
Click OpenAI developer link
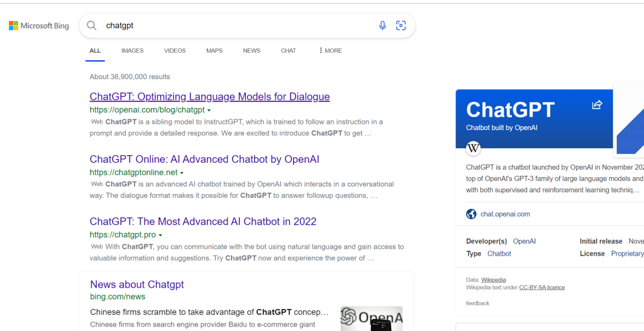pyautogui.click(x=525, y=241)
